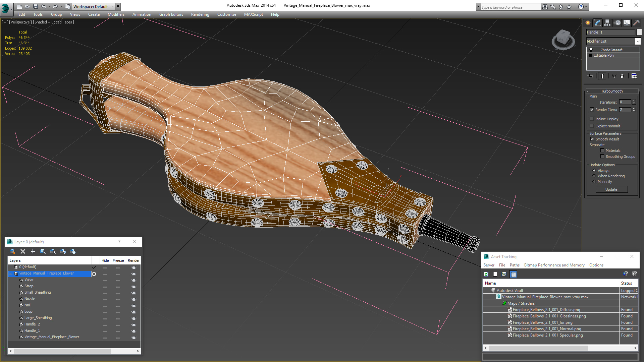Toggle Smooth Result checkbox
This screenshot has width=644, height=362.
point(592,139)
